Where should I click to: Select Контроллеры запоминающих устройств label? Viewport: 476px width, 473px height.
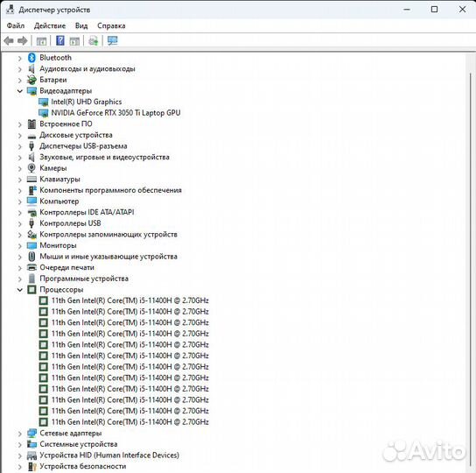tap(108, 235)
